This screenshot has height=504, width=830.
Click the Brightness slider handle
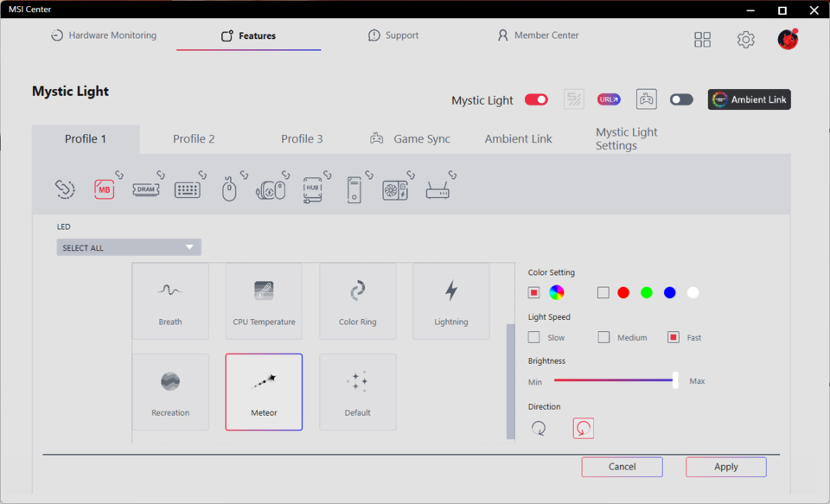pyautogui.click(x=675, y=380)
